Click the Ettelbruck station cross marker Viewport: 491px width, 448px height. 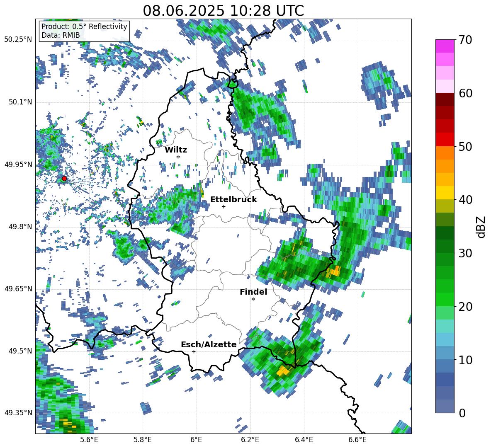coord(224,206)
